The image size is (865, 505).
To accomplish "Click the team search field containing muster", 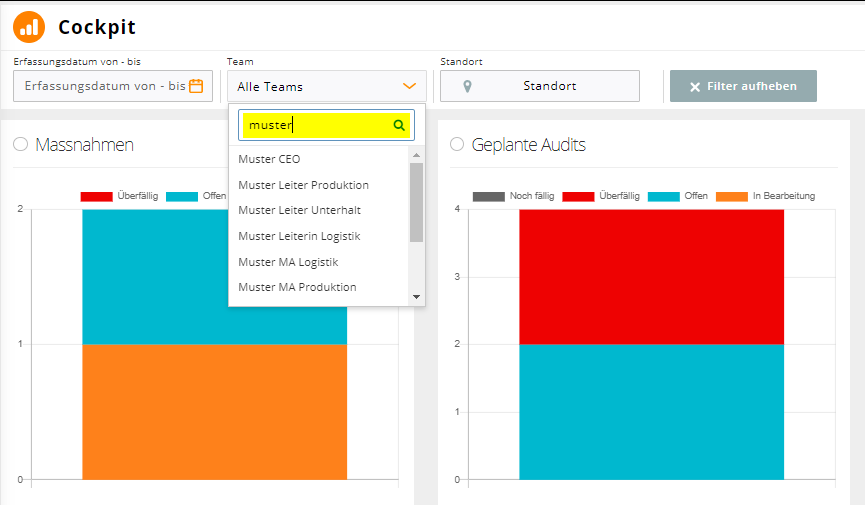I will coord(327,125).
